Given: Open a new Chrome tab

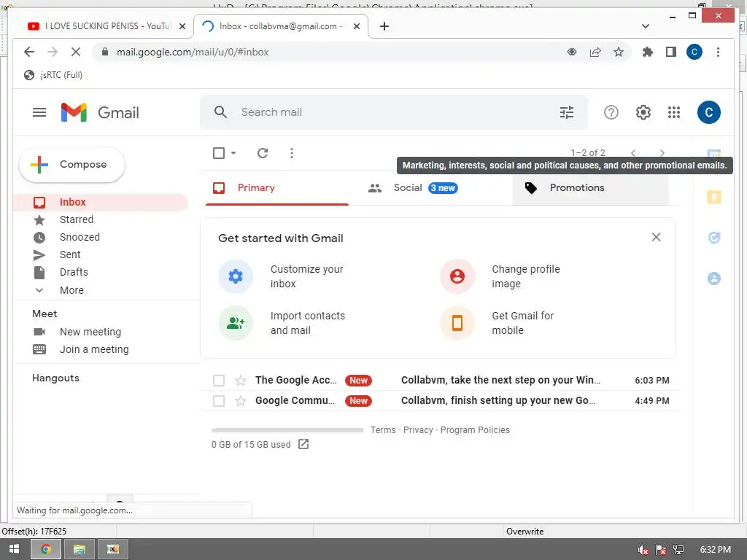Looking at the screenshot, I should (384, 26).
